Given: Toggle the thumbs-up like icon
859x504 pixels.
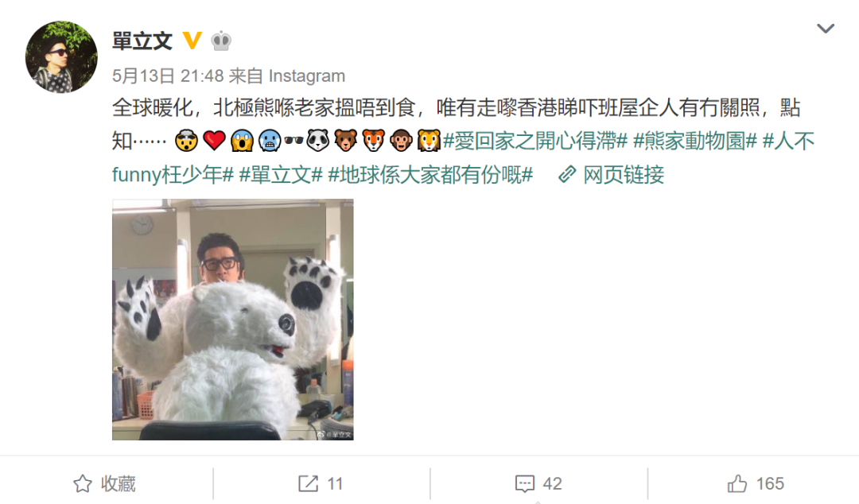Looking at the screenshot, I should coord(737,484).
